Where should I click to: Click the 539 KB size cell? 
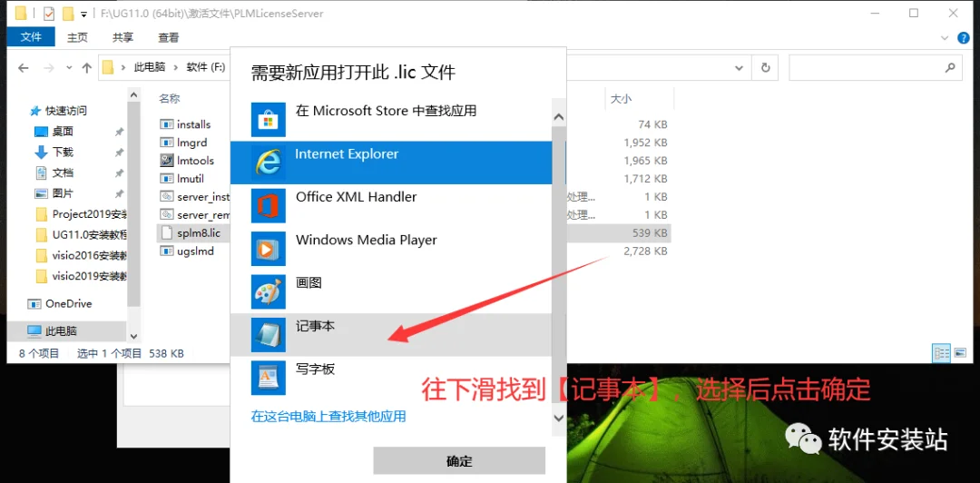click(650, 232)
